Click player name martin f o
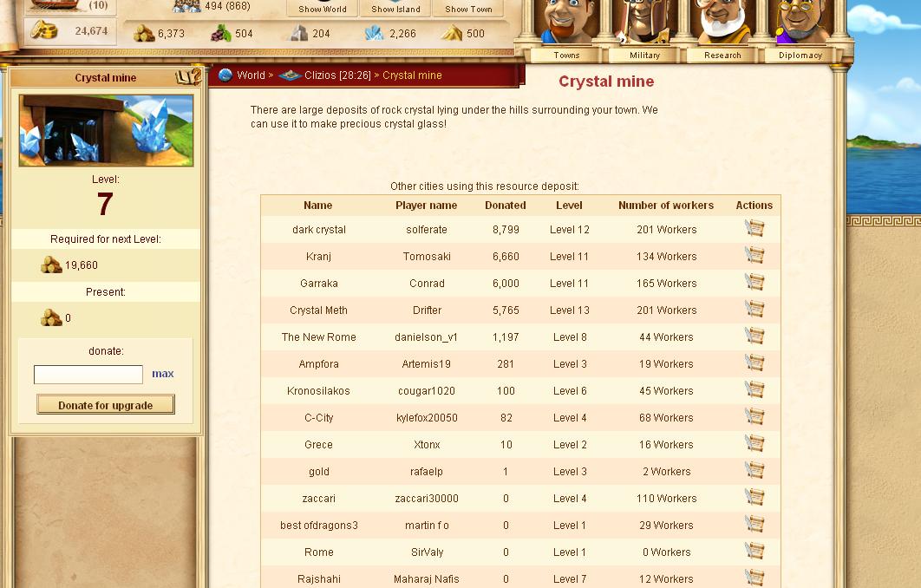Screen dimensions: 921x588 click(x=427, y=526)
